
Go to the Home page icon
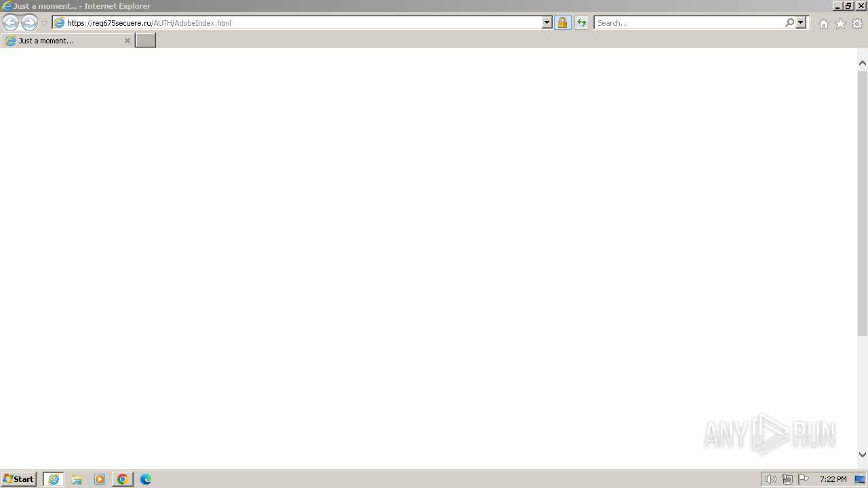[823, 24]
